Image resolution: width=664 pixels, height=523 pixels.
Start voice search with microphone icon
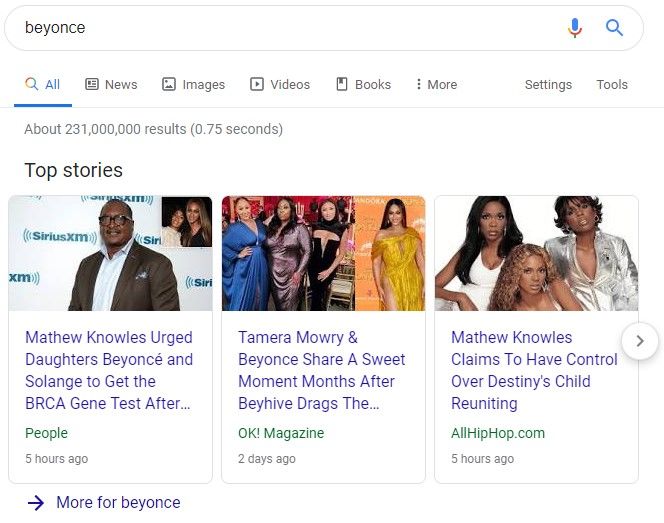[x=575, y=28]
